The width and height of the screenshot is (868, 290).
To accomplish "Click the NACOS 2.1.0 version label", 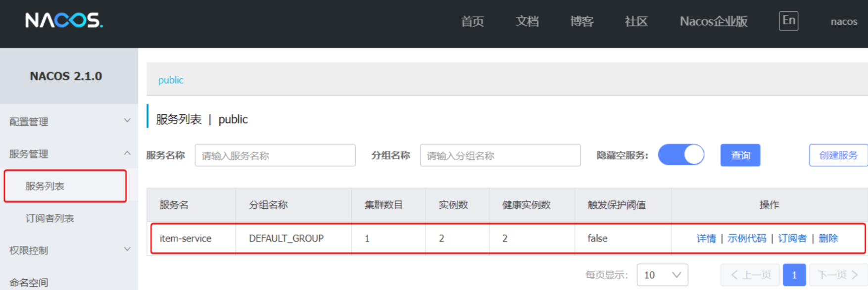I will [x=66, y=76].
